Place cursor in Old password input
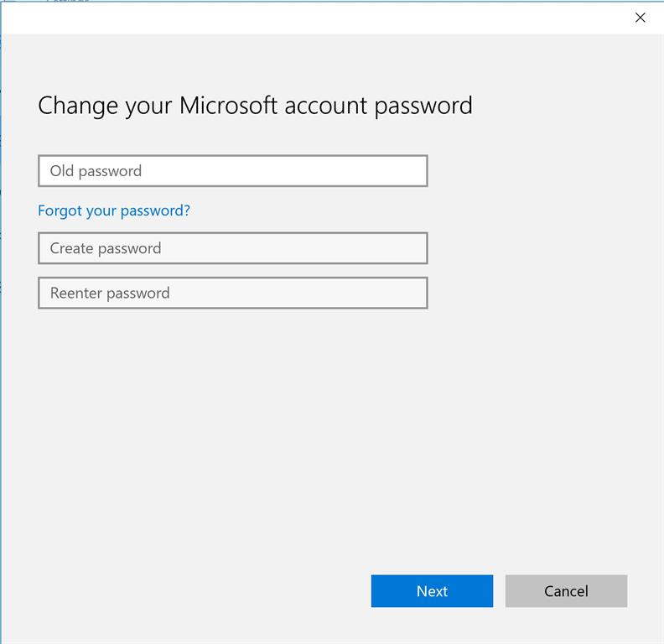The image size is (664, 644). click(232, 171)
